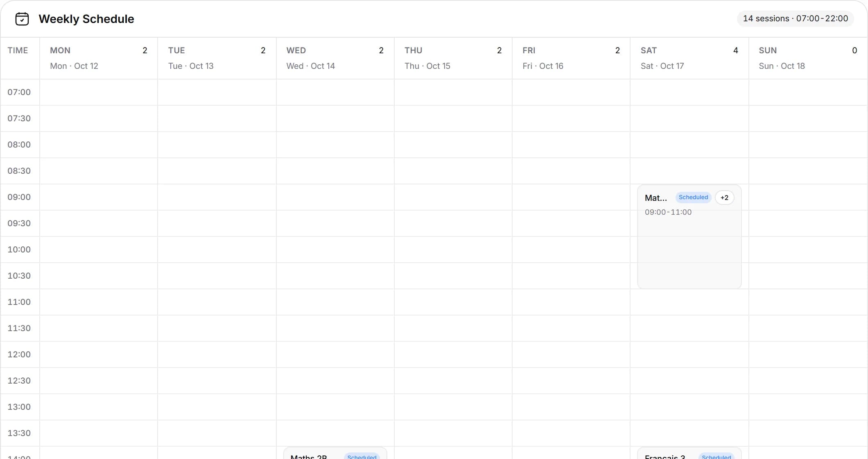This screenshot has width=868, height=459.
Task: Click the Sunday session count 0
Action: coord(854,50)
